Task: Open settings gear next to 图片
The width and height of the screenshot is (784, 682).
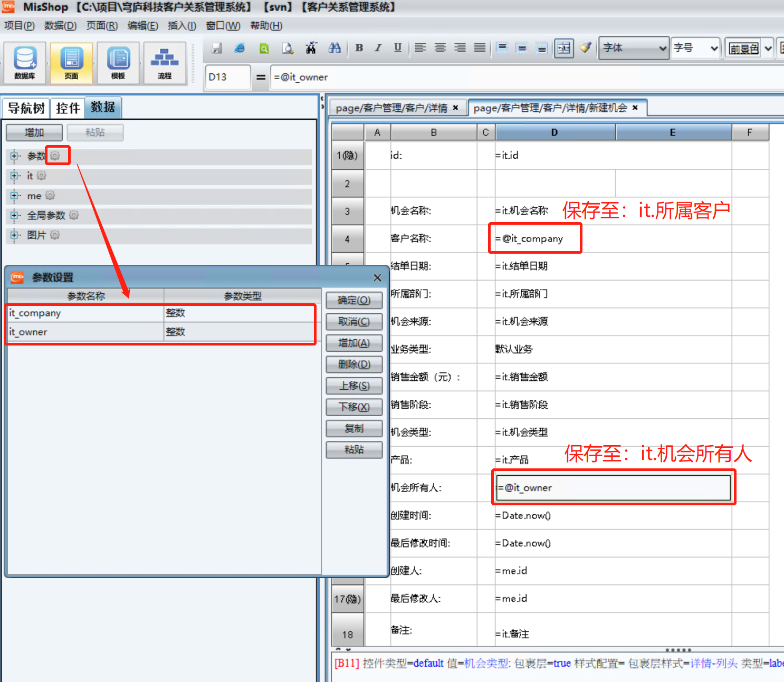Action: point(55,235)
